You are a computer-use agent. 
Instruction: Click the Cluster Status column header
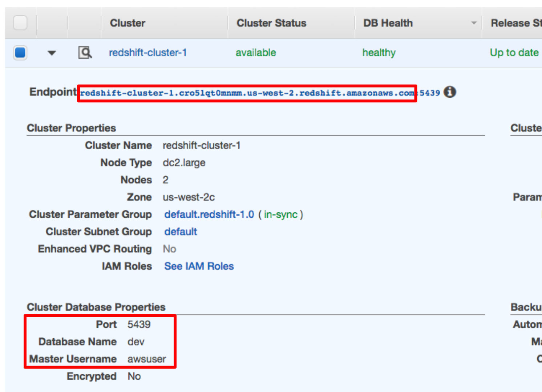pos(271,23)
